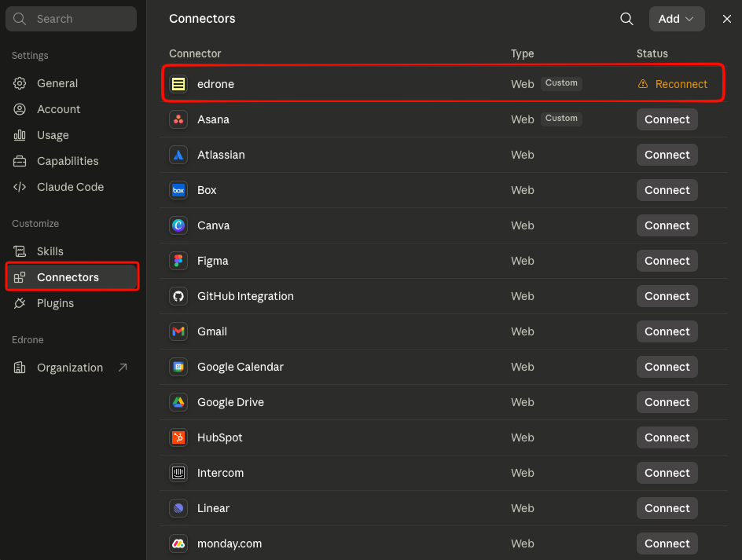Click the Gmail logo icon
This screenshot has height=560, width=742.
(x=178, y=331)
